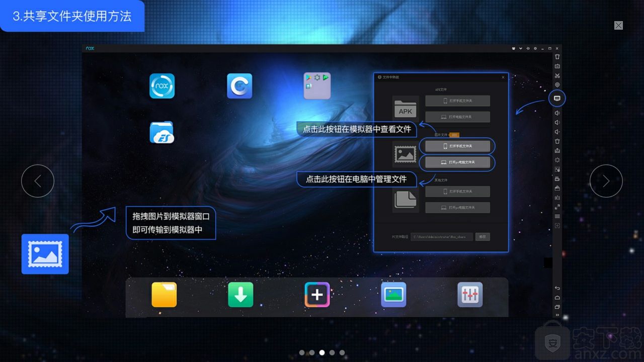Open the plus app icon in dock

(317, 295)
